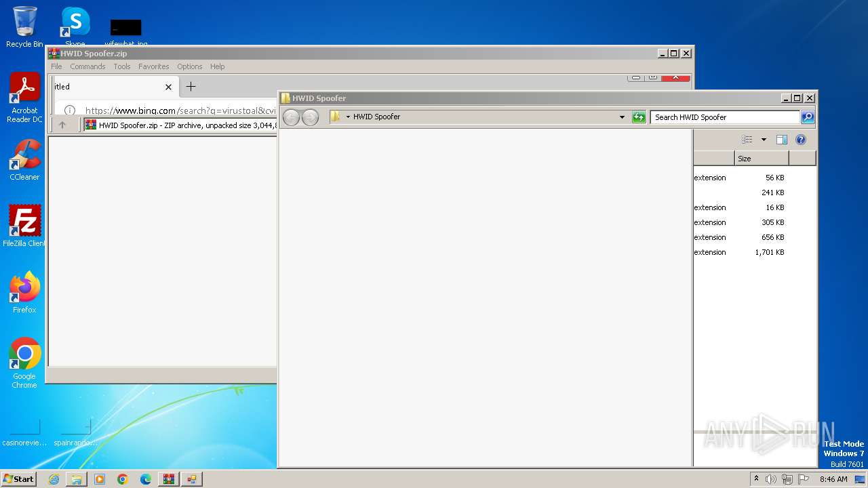Open the Tools menu in WinRAR

[122, 66]
